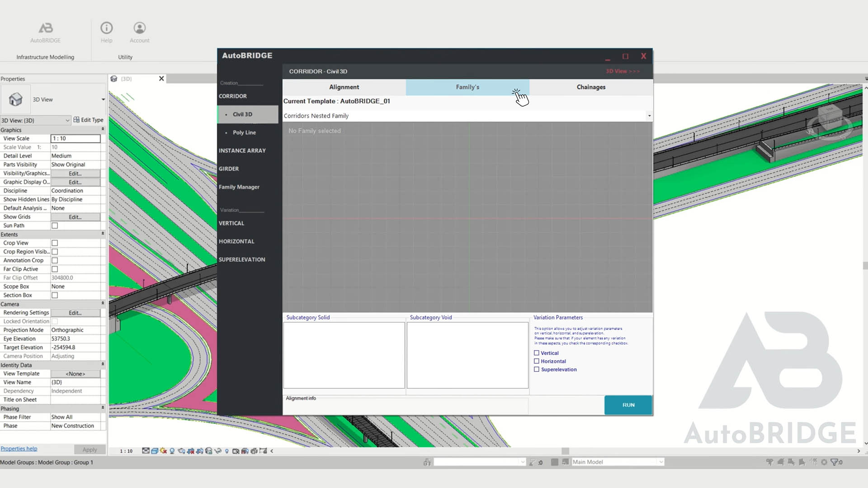
Task: Open INSTANCE ARRAY in sidebar
Action: coord(242,150)
